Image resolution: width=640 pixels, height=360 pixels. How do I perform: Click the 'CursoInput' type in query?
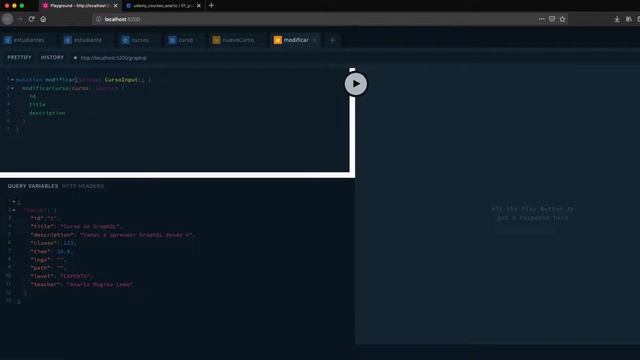coord(121,80)
